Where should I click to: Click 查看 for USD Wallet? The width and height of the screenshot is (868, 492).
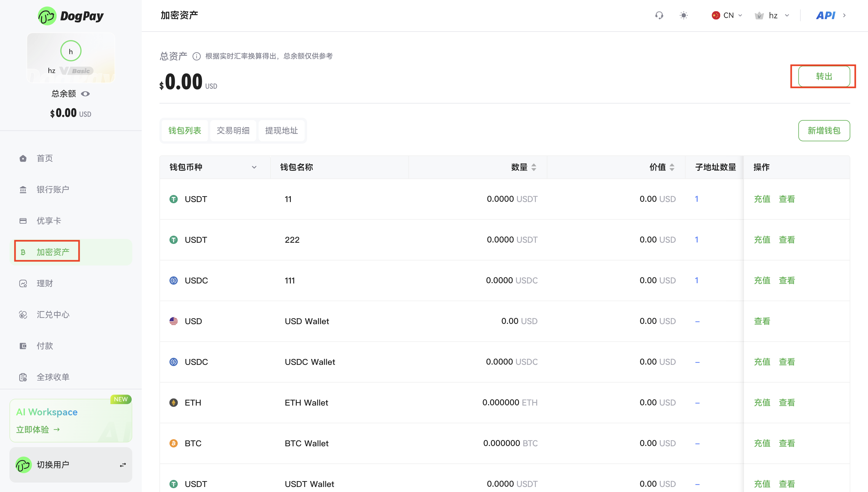coord(762,321)
